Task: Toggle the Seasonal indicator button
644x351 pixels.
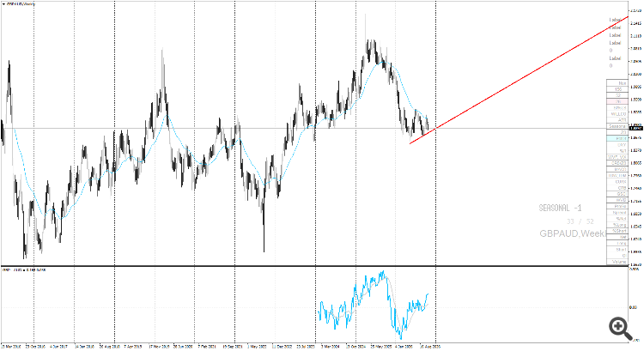Action: pos(617,126)
